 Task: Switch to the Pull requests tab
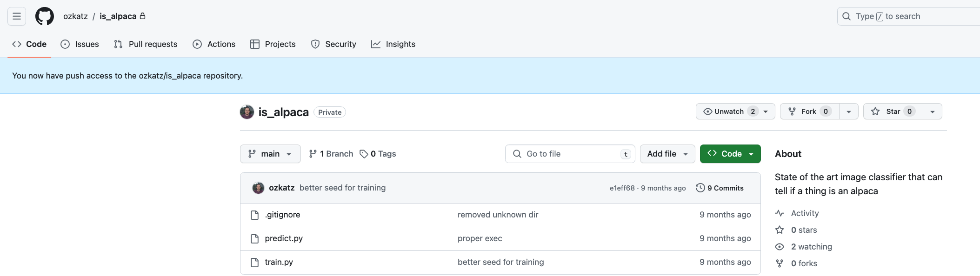pos(146,44)
